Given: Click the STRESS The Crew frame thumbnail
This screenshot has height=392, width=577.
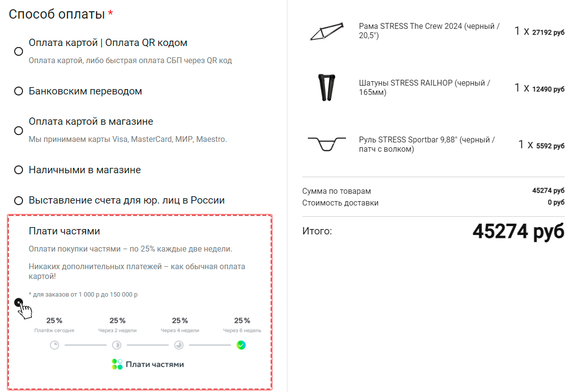Looking at the screenshot, I should click(326, 32).
